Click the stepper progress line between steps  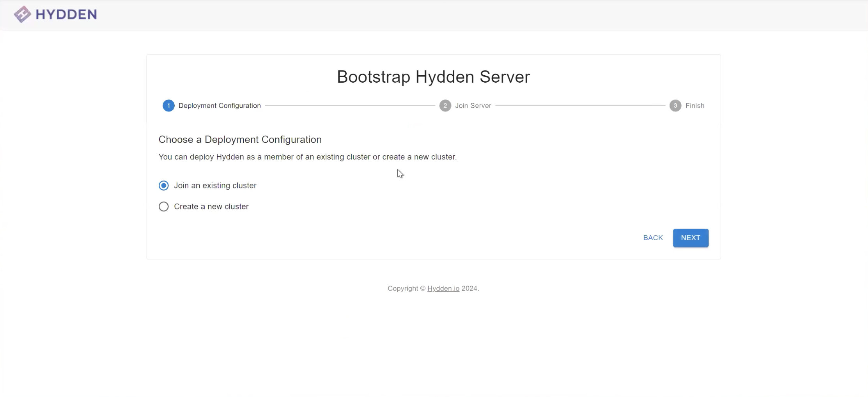click(x=351, y=105)
